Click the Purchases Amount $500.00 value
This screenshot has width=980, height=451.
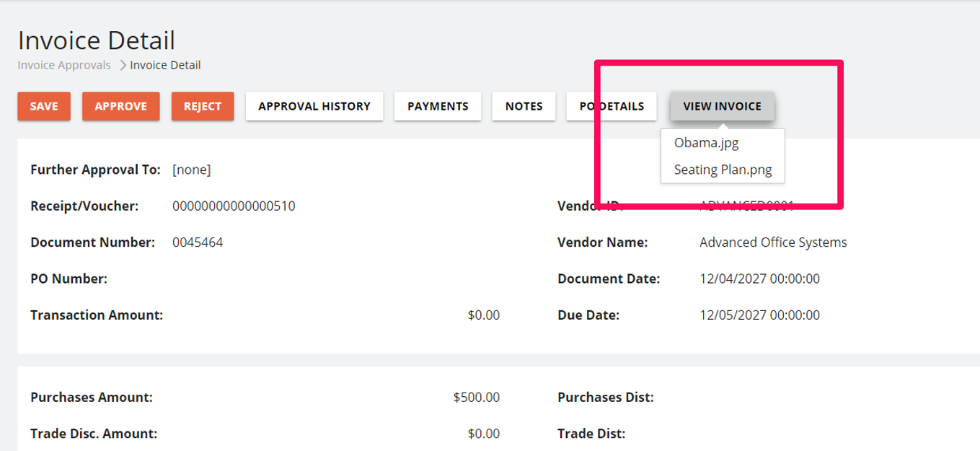click(476, 397)
